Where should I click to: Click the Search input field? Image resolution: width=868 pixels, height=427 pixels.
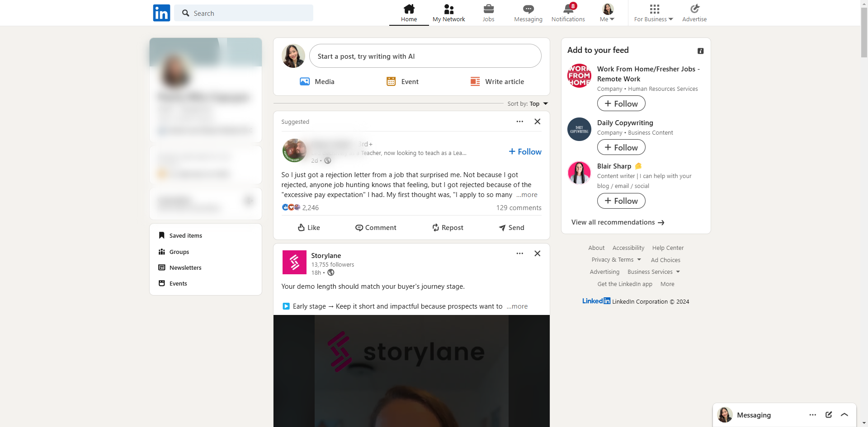coord(244,13)
